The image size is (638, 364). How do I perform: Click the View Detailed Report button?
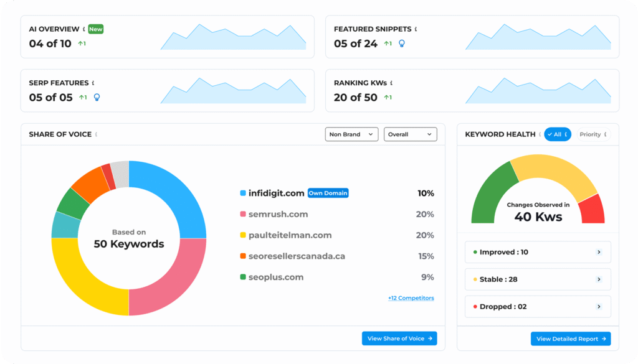(x=571, y=339)
